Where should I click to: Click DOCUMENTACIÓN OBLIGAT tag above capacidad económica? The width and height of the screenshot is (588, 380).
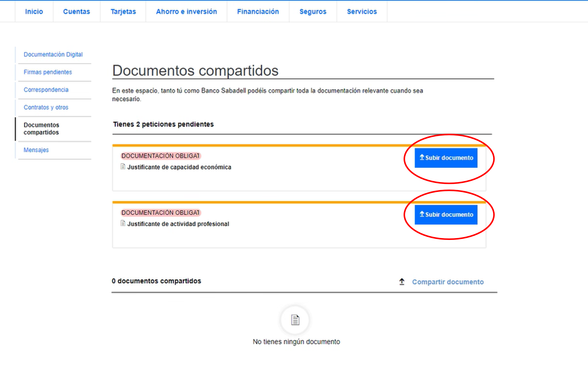coord(161,156)
